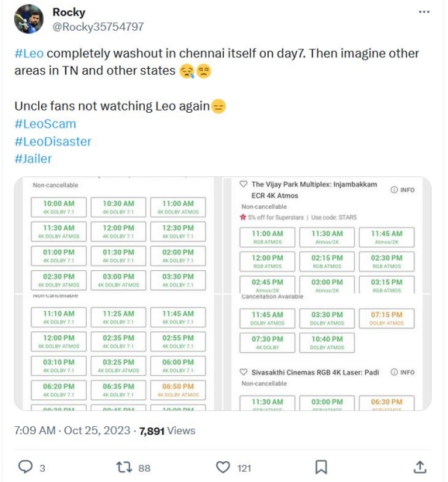Click the reply comment icon
Screen dimensions: 448x482
tap(25, 467)
